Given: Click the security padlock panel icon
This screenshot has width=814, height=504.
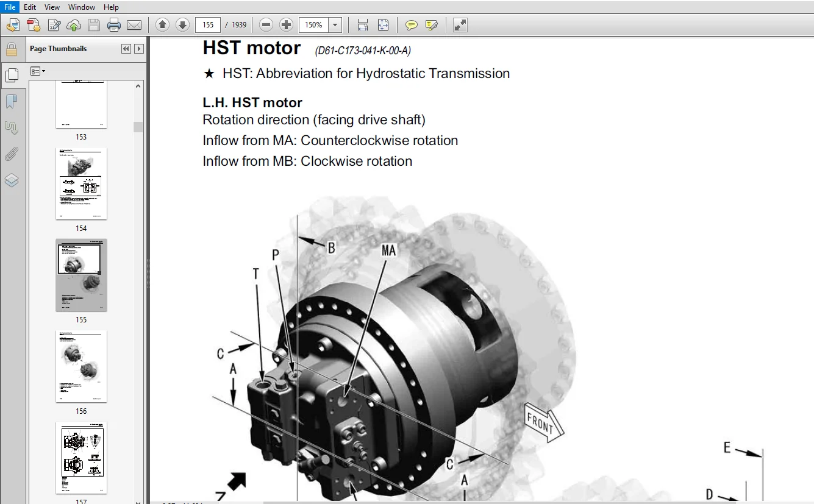Looking at the screenshot, I should [12, 49].
